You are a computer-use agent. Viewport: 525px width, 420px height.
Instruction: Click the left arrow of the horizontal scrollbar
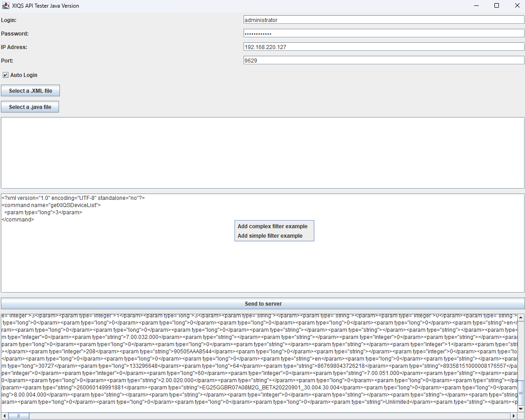(4, 416)
